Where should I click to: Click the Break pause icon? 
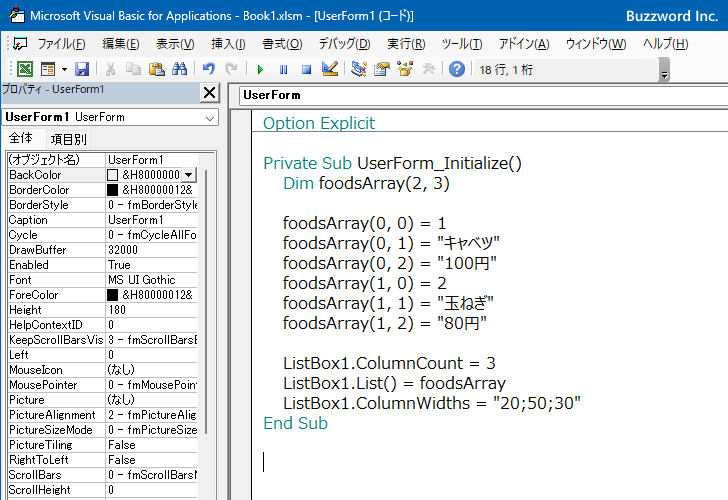pyautogui.click(x=283, y=70)
